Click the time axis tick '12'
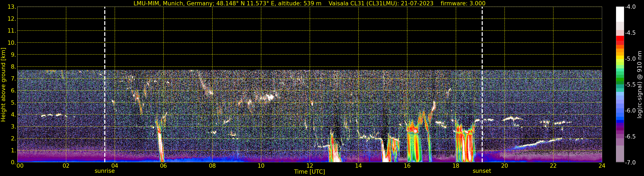 [310, 166]
